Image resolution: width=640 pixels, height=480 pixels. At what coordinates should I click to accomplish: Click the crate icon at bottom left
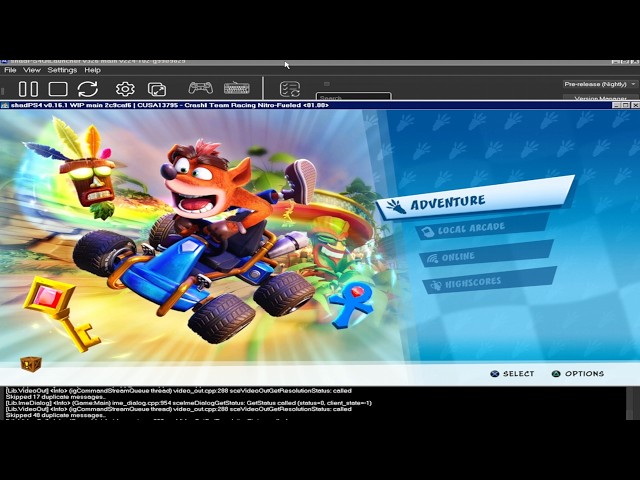(31, 363)
